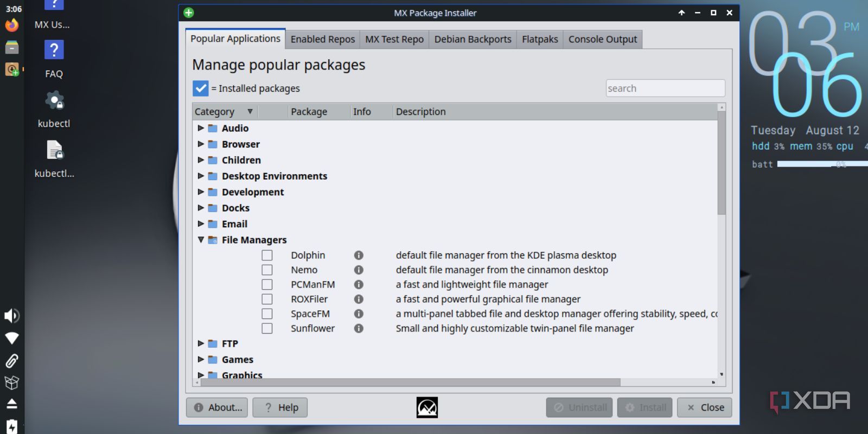View info icon for ROXFiler
The width and height of the screenshot is (868, 434).
coord(359,299)
